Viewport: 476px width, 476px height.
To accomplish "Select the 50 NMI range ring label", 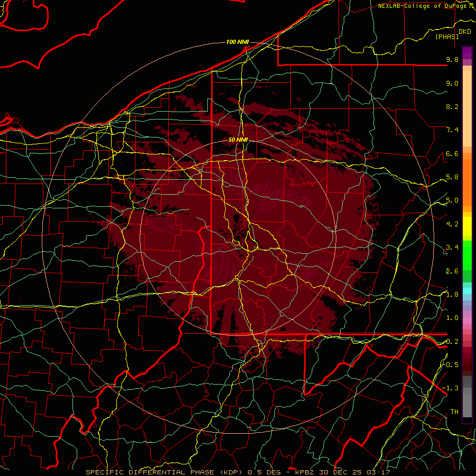I will 239,140.
